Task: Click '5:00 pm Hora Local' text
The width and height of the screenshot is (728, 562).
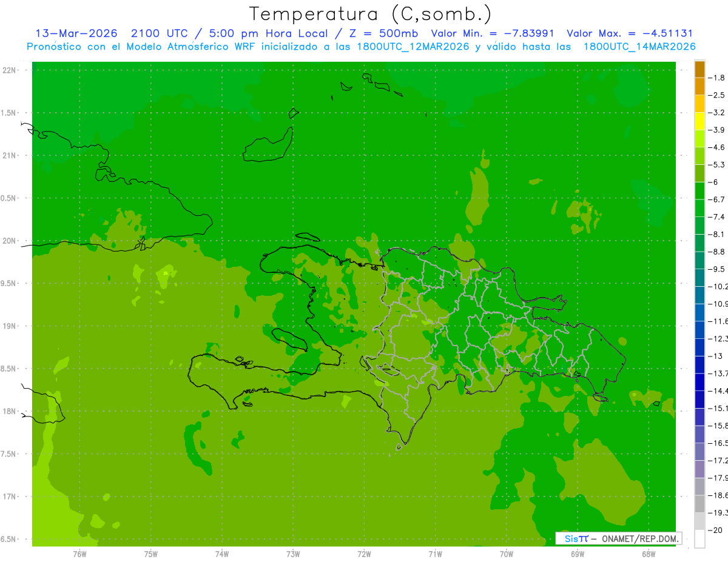Action: pyautogui.click(x=269, y=33)
